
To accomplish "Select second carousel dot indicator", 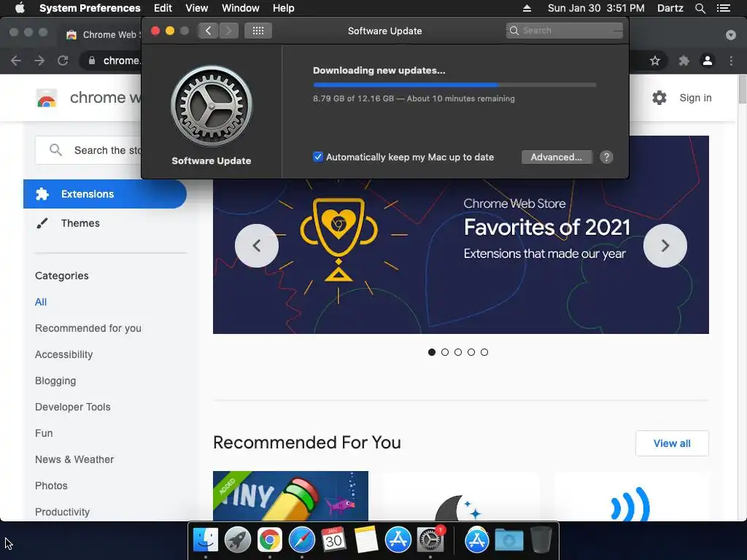I will point(445,352).
